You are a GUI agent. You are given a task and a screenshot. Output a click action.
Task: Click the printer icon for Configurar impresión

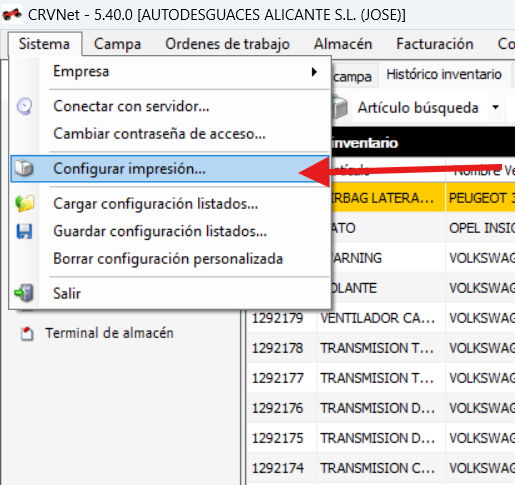[x=24, y=168]
